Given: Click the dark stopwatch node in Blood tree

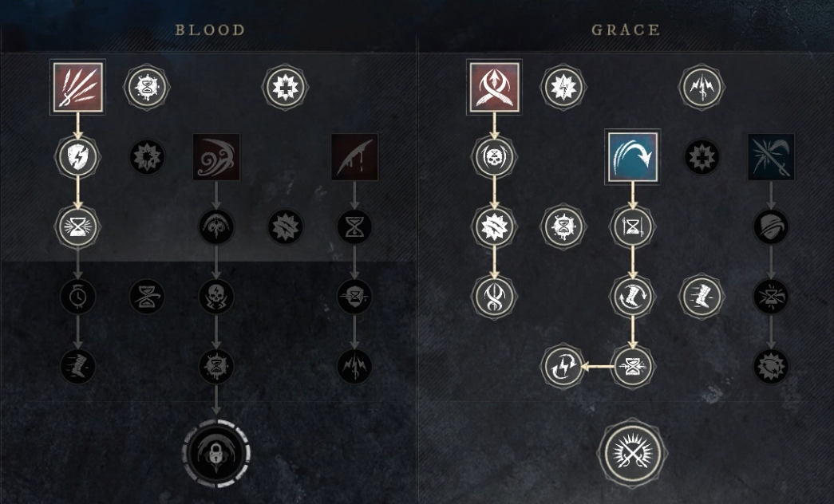Looking at the screenshot, I should (x=77, y=296).
